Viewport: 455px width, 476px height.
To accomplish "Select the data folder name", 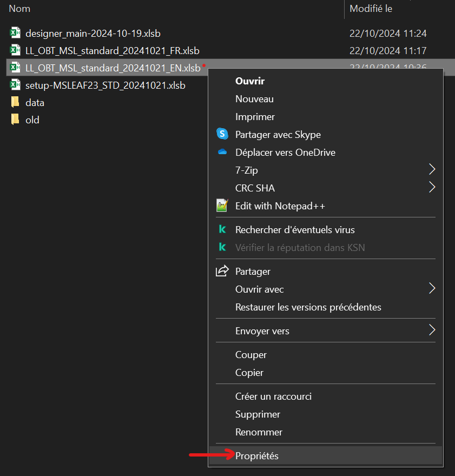I will [35, 103].
